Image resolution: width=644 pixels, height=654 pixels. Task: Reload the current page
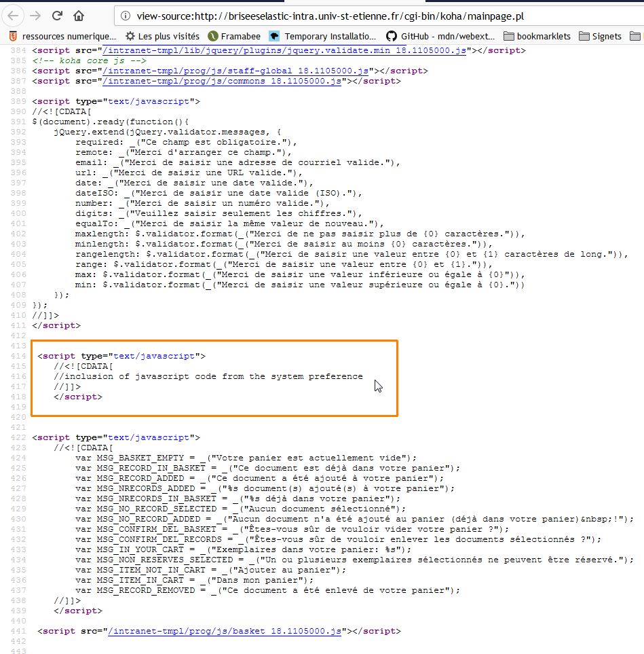(x=58, y=15)
